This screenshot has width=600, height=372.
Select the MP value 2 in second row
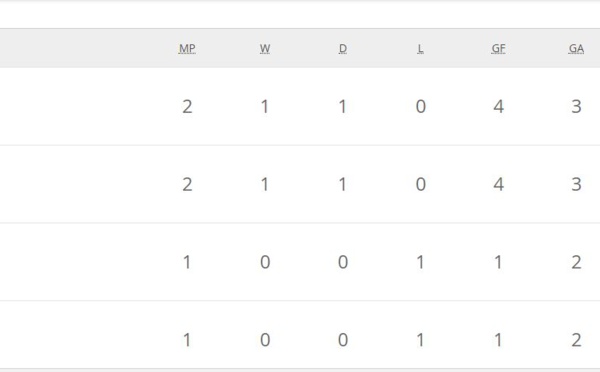pos(187,184)
